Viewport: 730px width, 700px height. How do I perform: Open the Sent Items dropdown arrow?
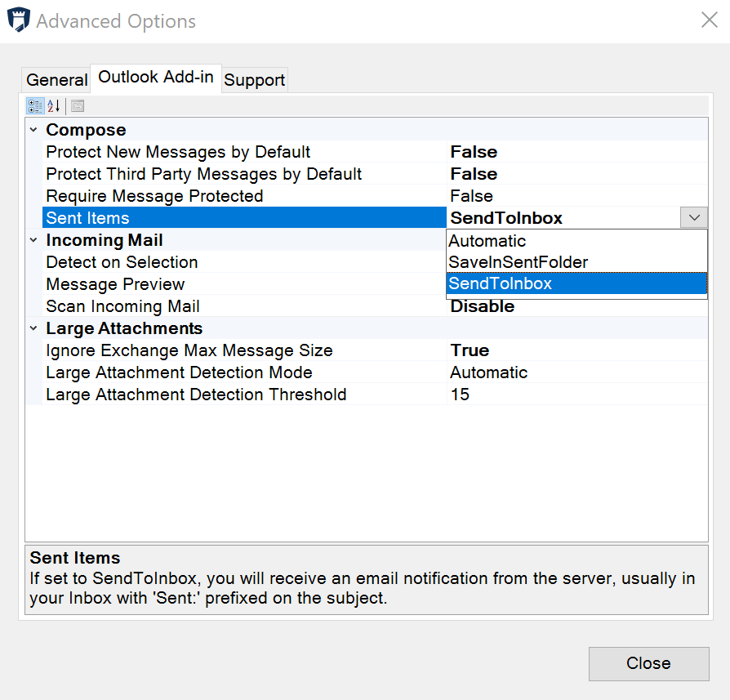(x=693, y=217)
